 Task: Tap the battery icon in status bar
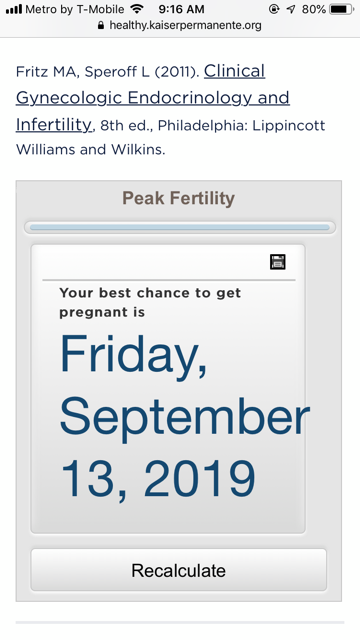coord(342,9)
